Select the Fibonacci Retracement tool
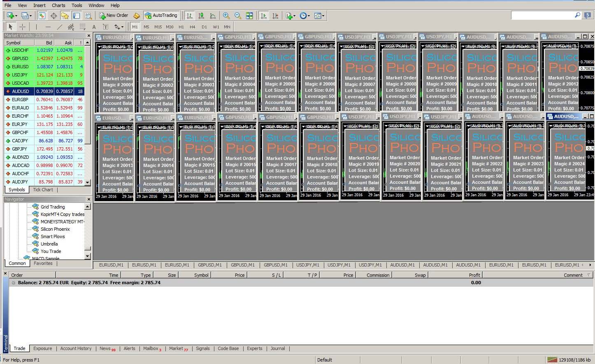Screen dimensions: 595x364 click(x=82, y=27)
